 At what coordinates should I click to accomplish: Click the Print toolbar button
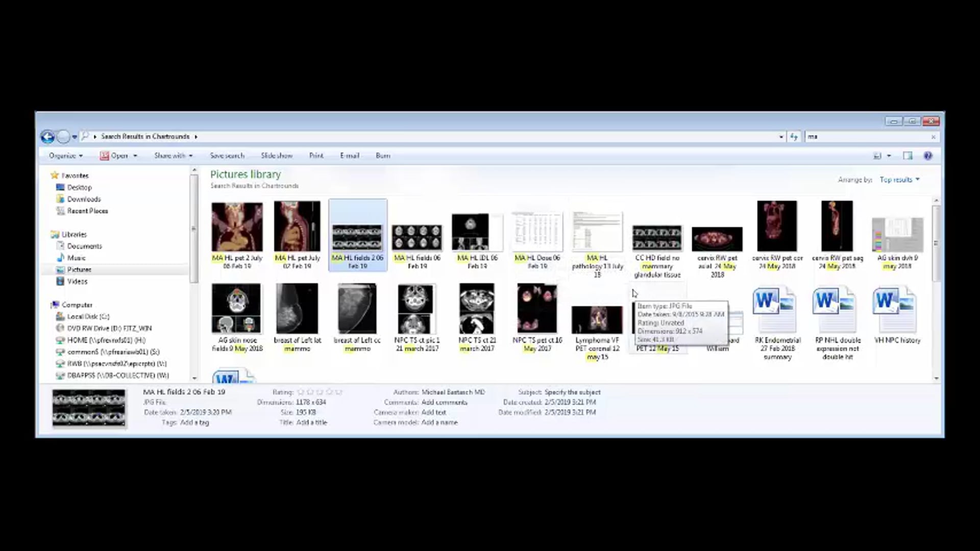(316, 156)
